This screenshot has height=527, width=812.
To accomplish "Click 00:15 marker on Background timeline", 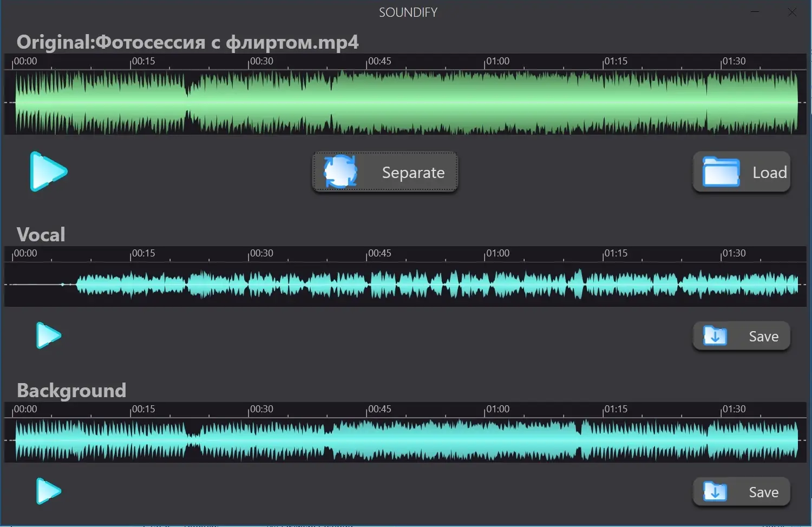I will [143, 409].
